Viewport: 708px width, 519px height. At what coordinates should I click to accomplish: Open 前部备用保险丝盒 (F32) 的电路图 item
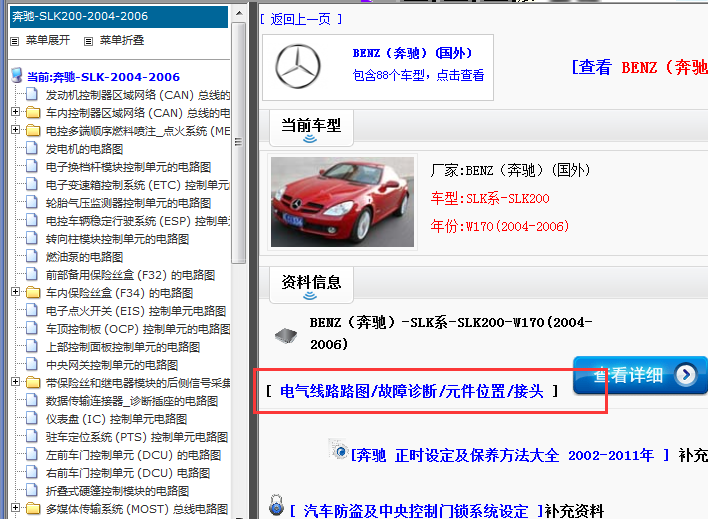[130, 275]
